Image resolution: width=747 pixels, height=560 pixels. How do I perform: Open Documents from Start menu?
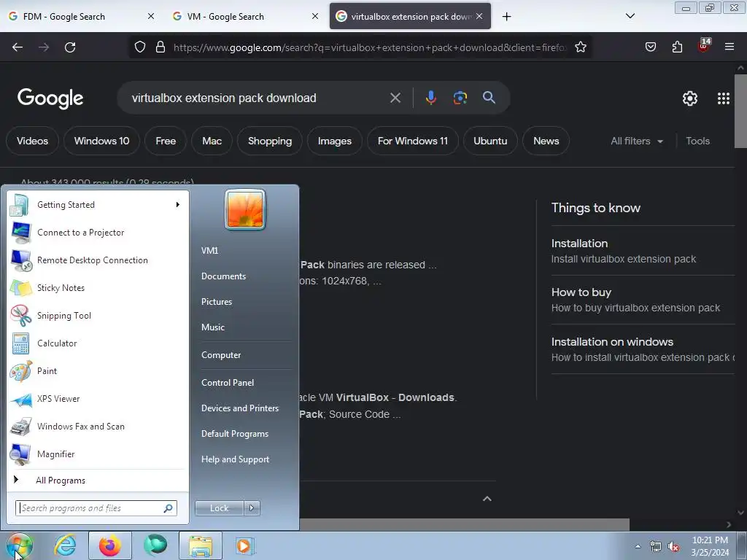tap(223, 276)
